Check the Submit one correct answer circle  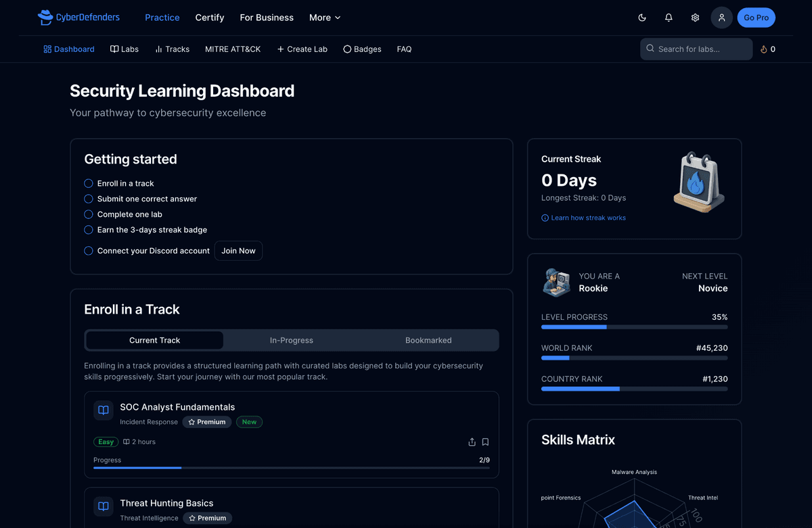[x=89, y=199]
